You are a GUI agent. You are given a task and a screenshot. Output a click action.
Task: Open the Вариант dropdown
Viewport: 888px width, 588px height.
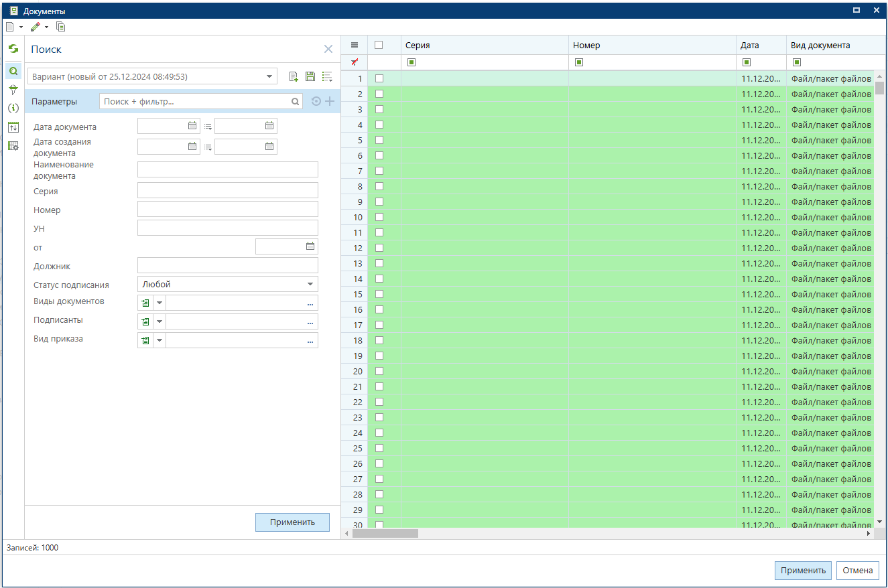click(269, 76)
